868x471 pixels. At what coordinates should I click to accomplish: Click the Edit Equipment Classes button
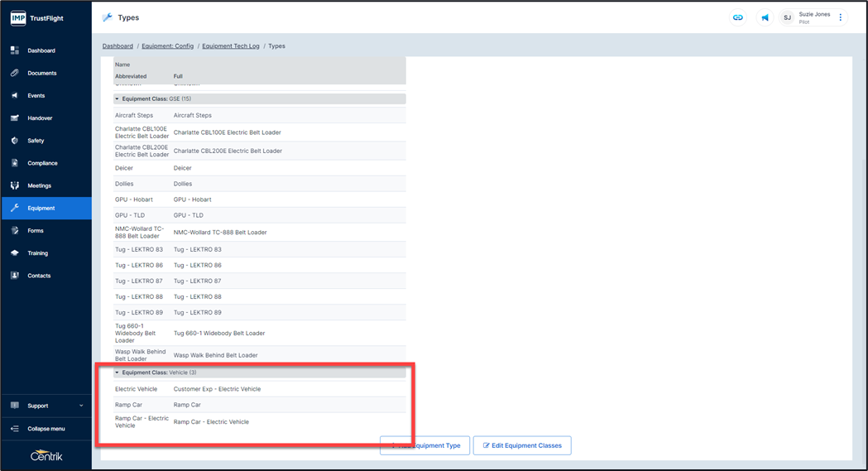coord(522,445)
